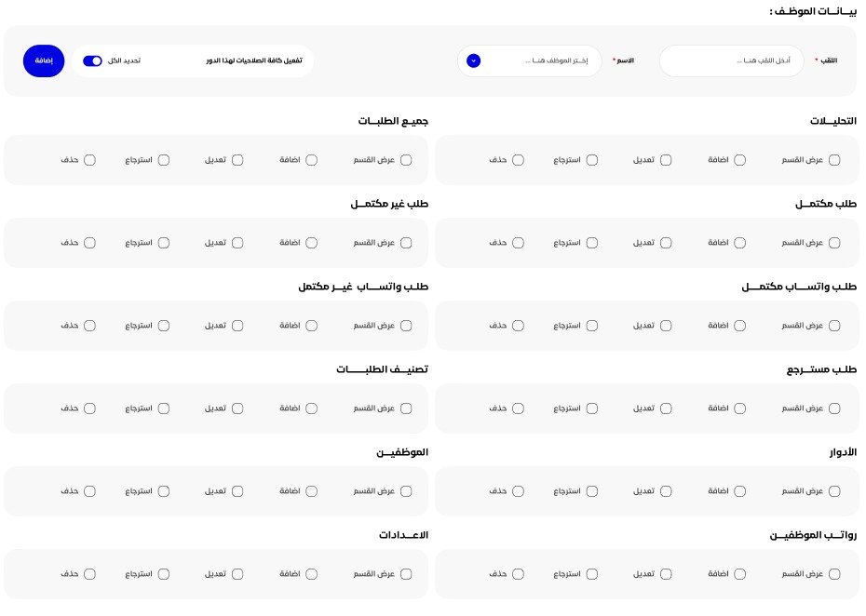The height and width of the screenshot is (616, 866).
Task: Check استرجاع under جميع الطلبات
Action: click(x=164, y=160)
